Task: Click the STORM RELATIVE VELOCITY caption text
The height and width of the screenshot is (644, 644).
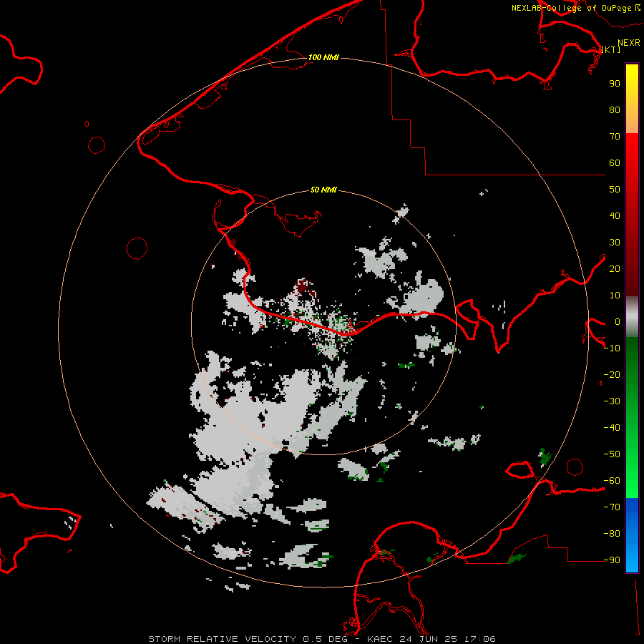Action: pyautogui.click(x=222, y=639)
